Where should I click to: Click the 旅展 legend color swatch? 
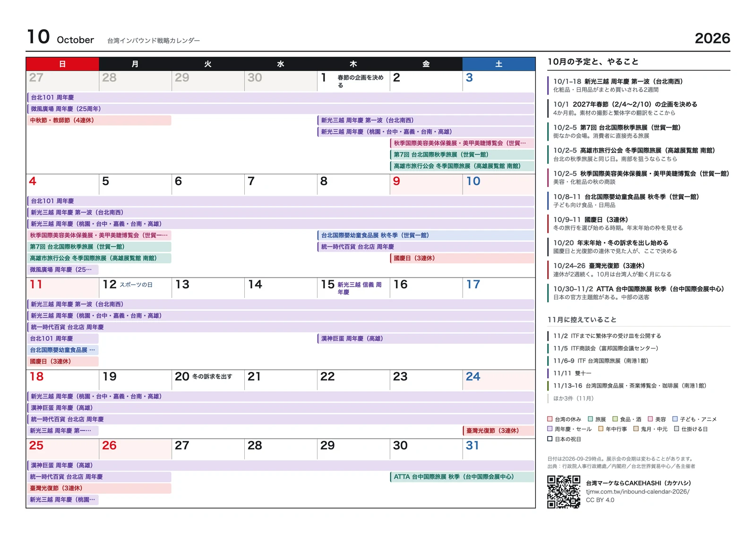tap(591, 419)
